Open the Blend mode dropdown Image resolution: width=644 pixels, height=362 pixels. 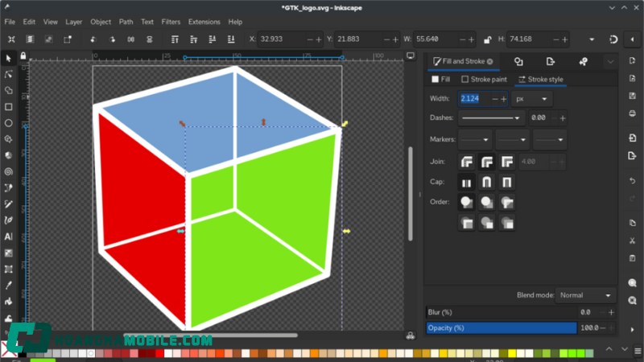point(586,295)
